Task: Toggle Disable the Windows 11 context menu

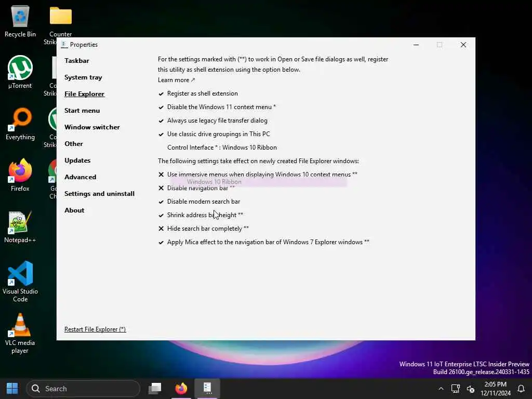Action: pos(217,107)
